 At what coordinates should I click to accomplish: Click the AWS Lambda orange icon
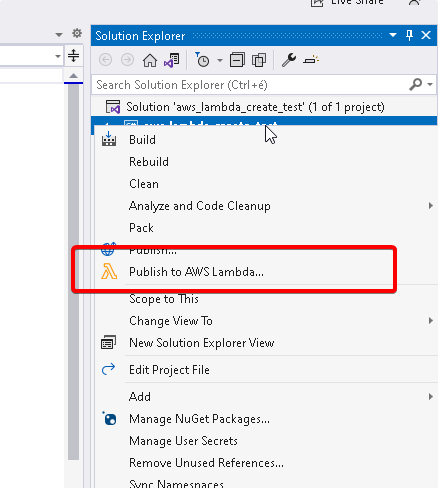click(x=109, y=271)
